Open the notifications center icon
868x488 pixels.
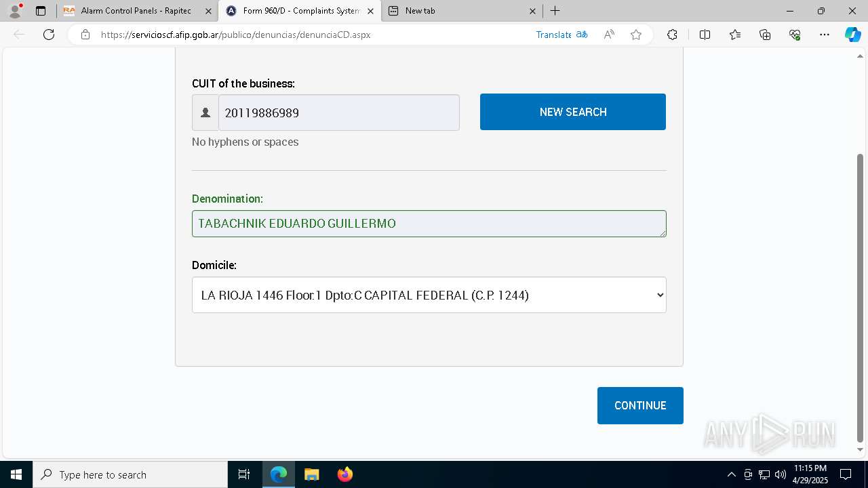pyautogui.click(x=846, y=474)
